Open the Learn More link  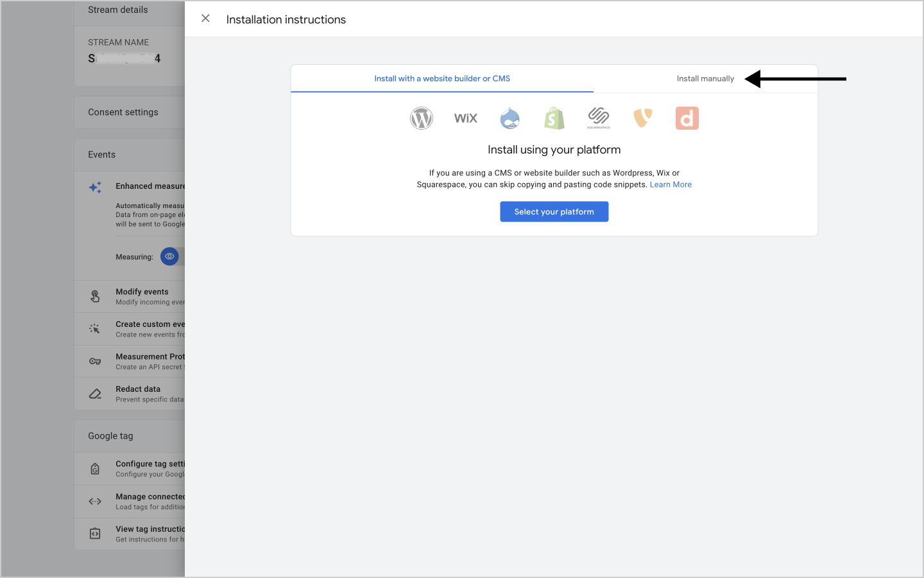pos(671,184)
